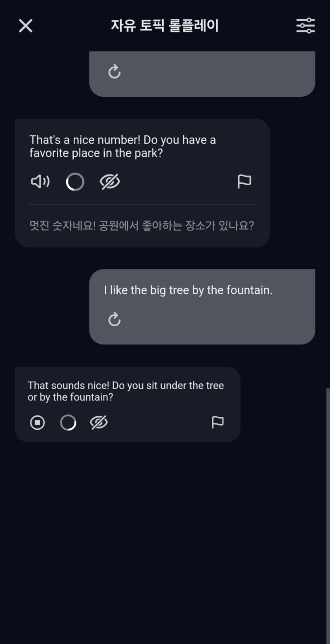Tap "That sounds nice" message text

tap(126, 391)
